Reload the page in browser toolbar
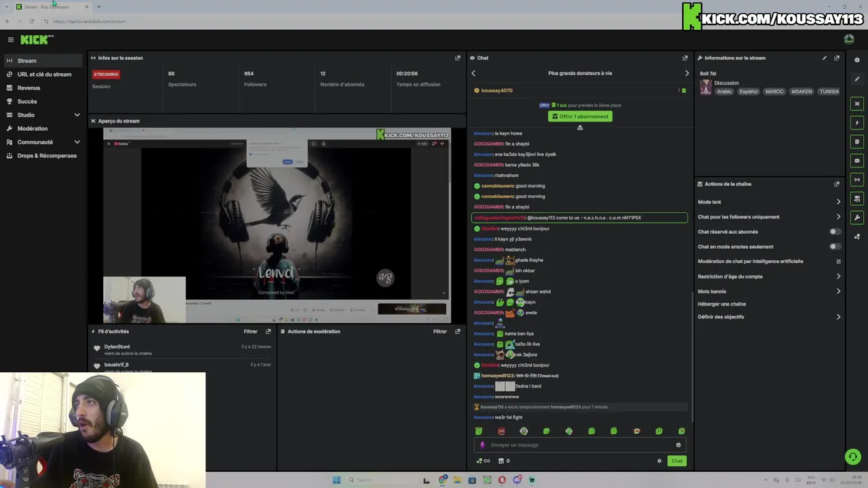868x488 pixels. coord(31,22)
